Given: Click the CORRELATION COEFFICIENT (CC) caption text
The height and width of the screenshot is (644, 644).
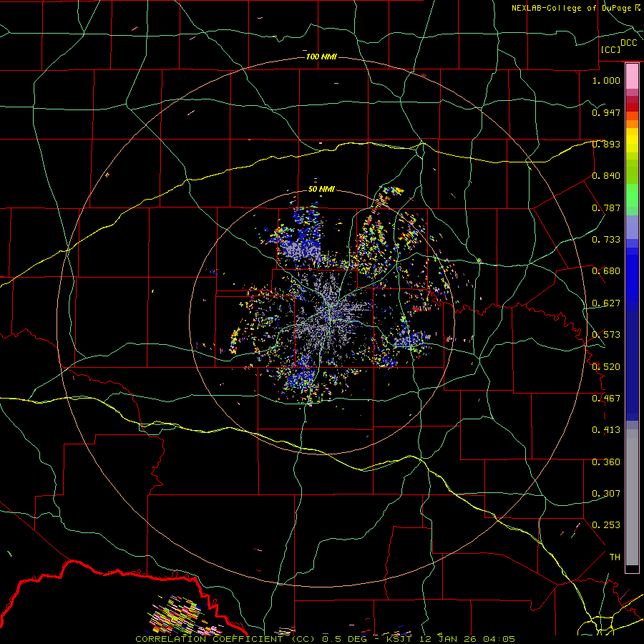Looking at the screenshot, I should click(225, 639).
